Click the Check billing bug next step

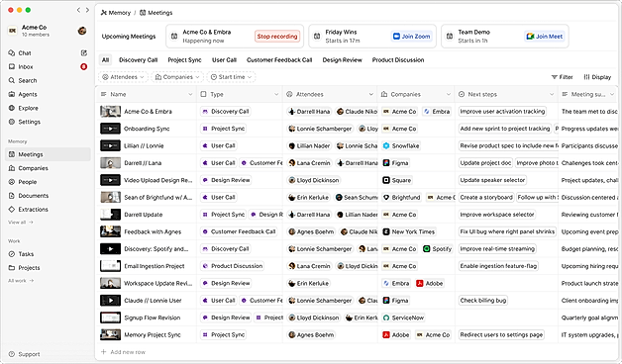(x=482, y=301)
